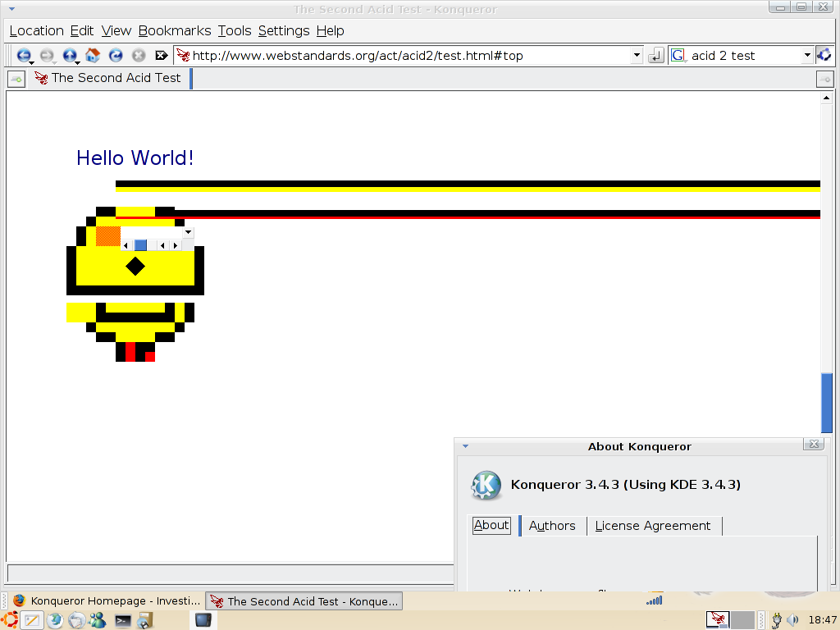Click the black diamond nose of the smiley

click(x=135, y=267)
